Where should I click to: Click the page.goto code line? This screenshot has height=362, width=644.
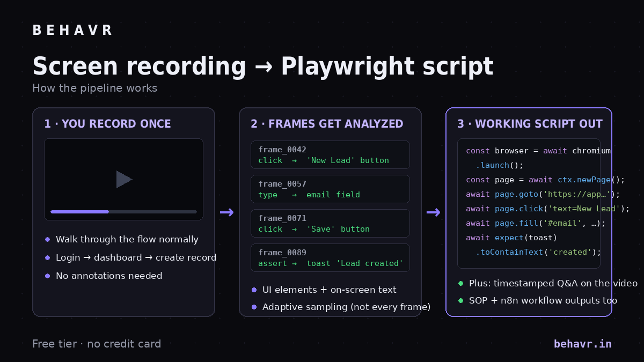[x=543, y=195]
